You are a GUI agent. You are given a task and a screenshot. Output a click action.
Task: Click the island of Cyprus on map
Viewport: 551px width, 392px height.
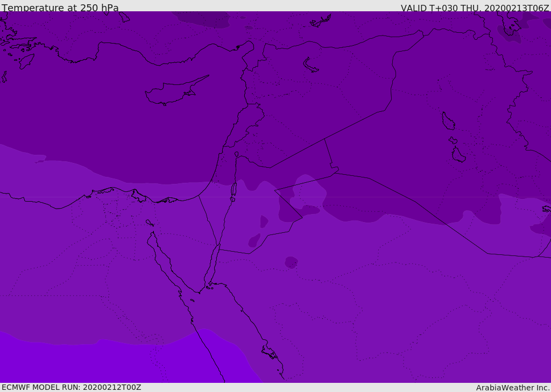coord(174,92)
